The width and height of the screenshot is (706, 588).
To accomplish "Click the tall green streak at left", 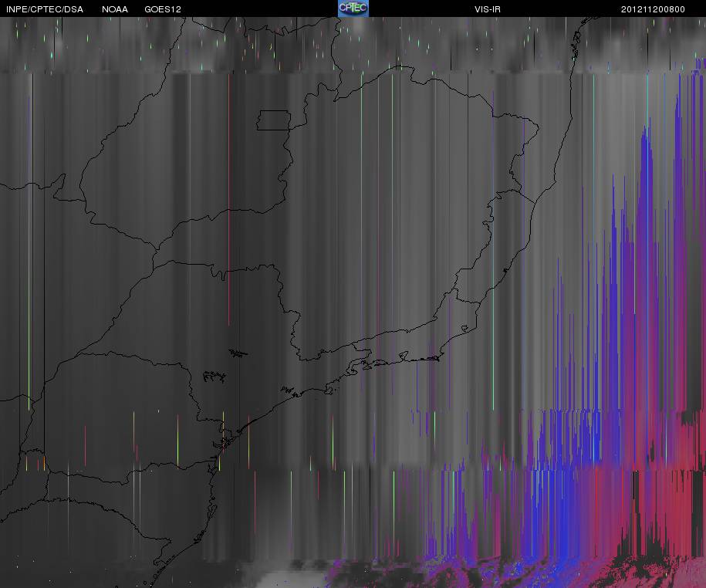I will coord(29,252).
